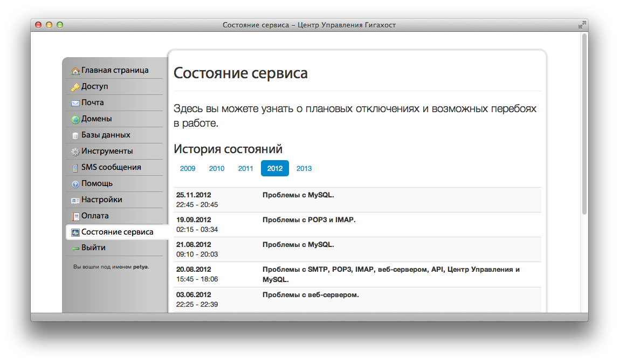
Task: Switch to the 2009 year tab
Action: [x=188, y=169]
